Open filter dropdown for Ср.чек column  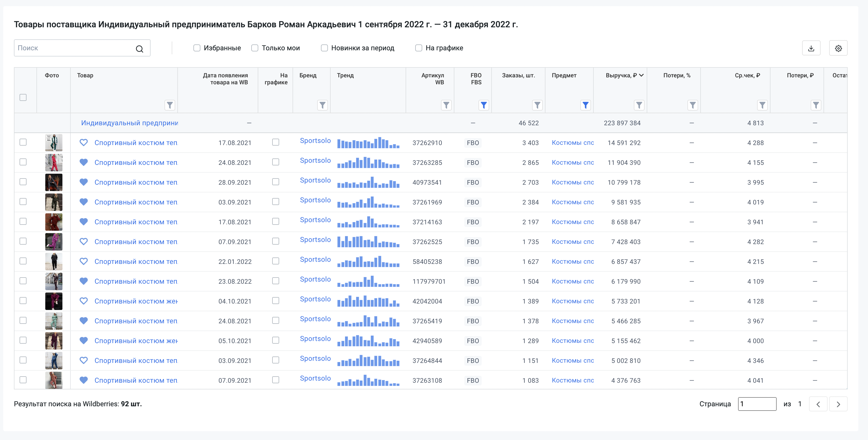click(x=762, y=105)
